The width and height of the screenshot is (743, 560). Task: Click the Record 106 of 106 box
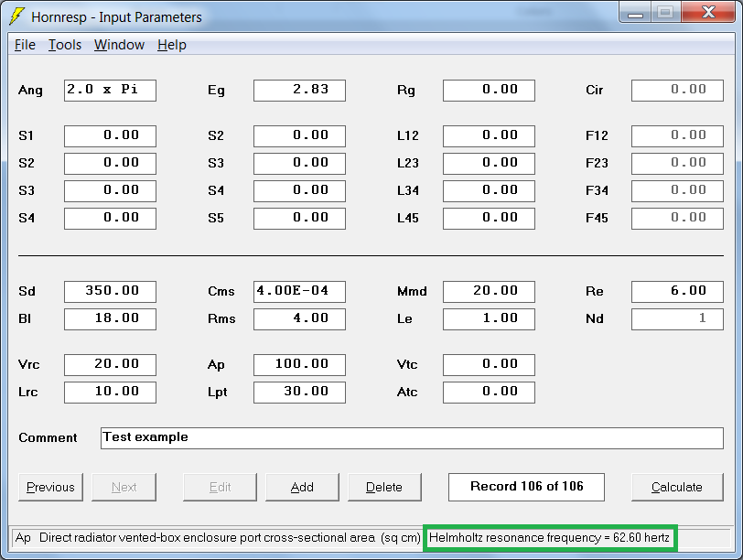pyautogui.click(x=526, y=487)
